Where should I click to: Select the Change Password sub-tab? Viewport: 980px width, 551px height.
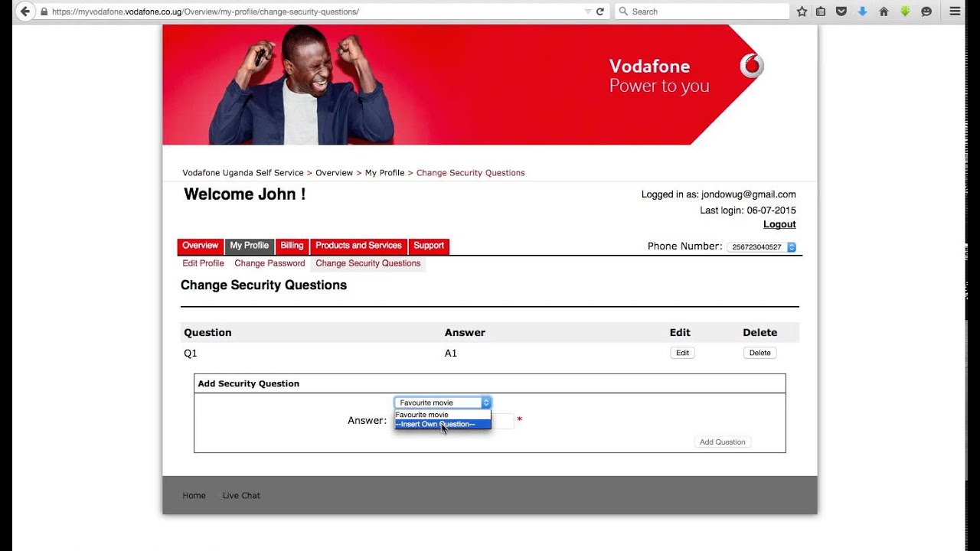269,263
